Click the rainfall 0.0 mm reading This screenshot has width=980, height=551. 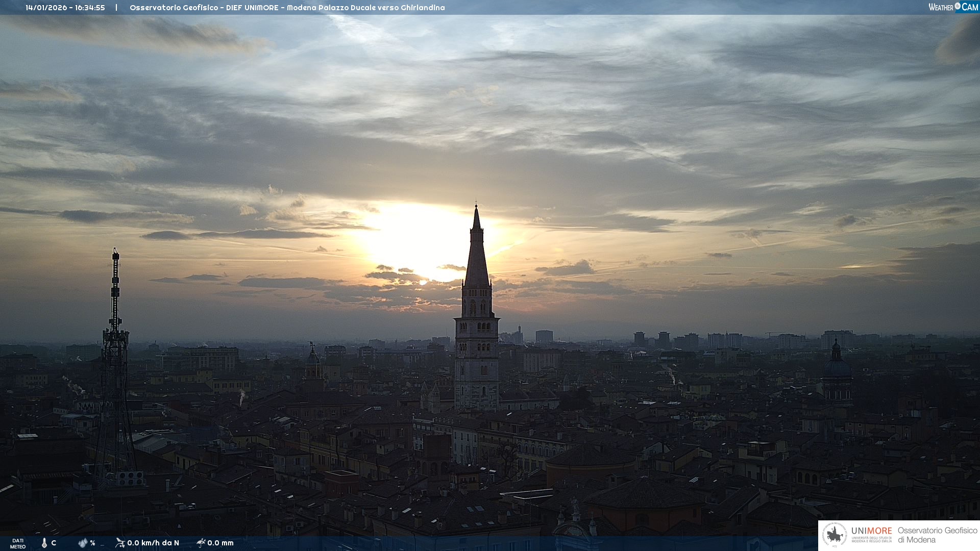[220, 543]
